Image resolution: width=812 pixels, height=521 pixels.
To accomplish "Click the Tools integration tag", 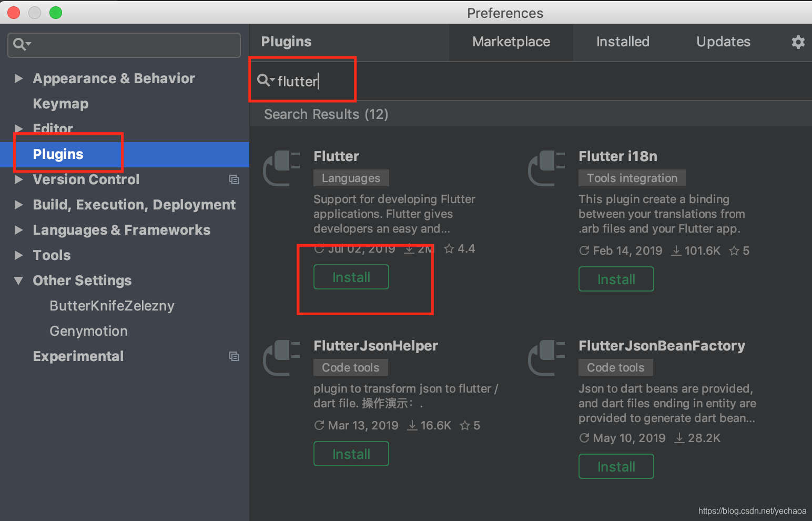I will (x=632, y=178).
